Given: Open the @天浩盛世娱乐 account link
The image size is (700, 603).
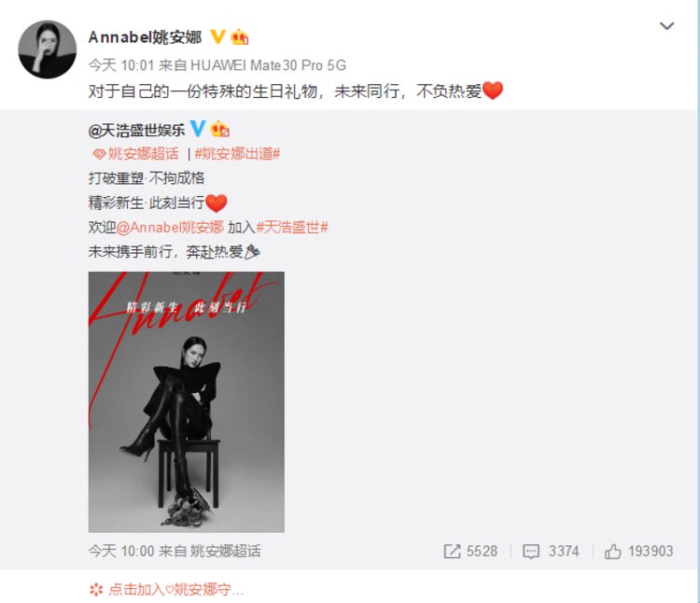Looking at the screenshot, I should coord(136,130).
